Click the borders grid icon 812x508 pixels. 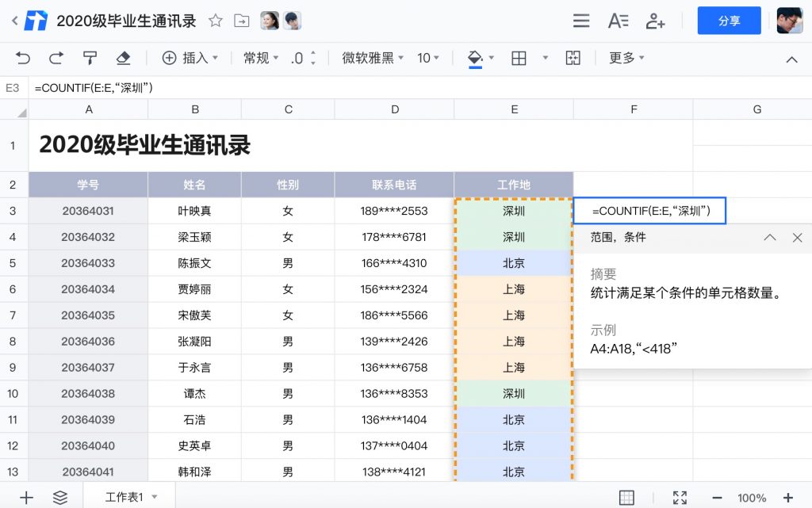pos(519,58)
